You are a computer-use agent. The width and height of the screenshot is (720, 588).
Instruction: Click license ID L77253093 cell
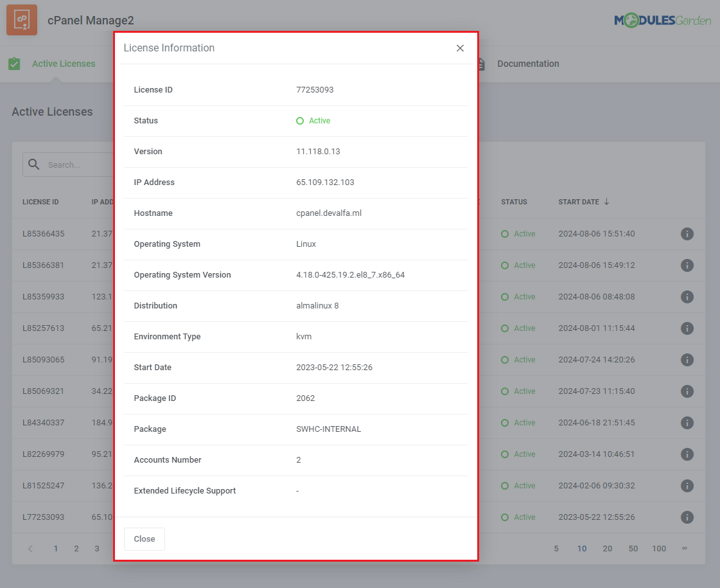(43, 517)
